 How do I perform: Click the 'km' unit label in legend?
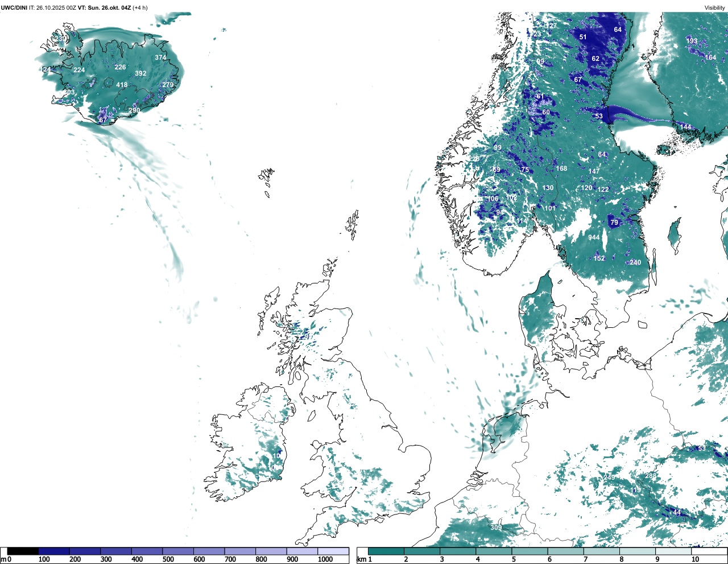[361, 559]
